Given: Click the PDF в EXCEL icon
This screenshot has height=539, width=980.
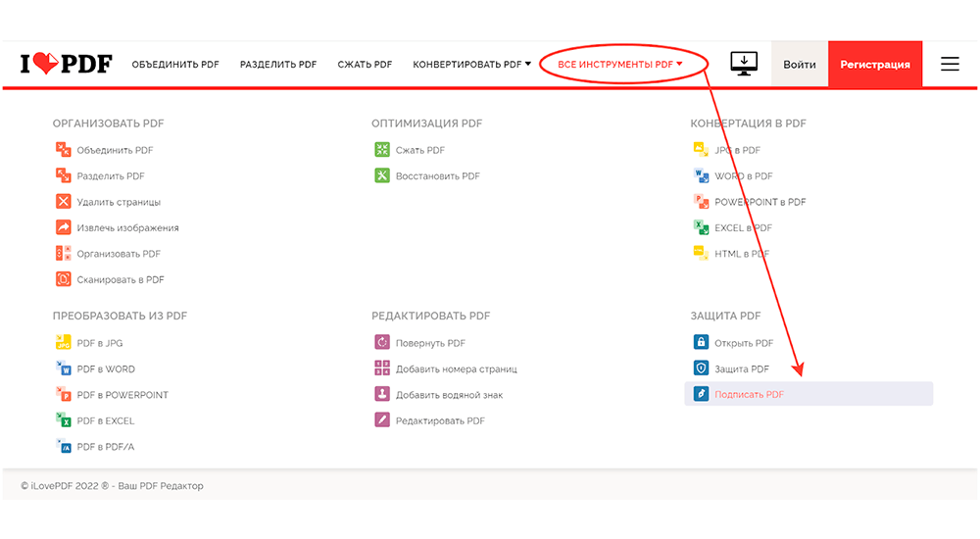Looking at the screenshot, I should tap(63, 420).
